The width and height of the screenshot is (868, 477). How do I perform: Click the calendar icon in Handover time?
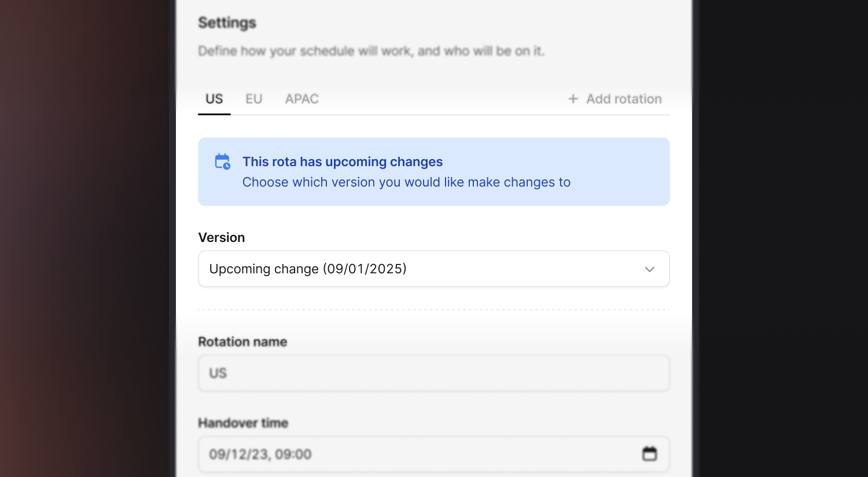coord(649,454)
